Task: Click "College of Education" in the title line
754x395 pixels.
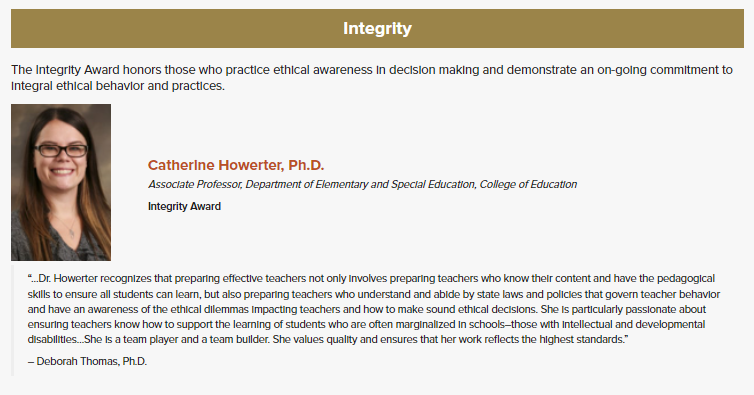Action: click(x=528, y=184)
